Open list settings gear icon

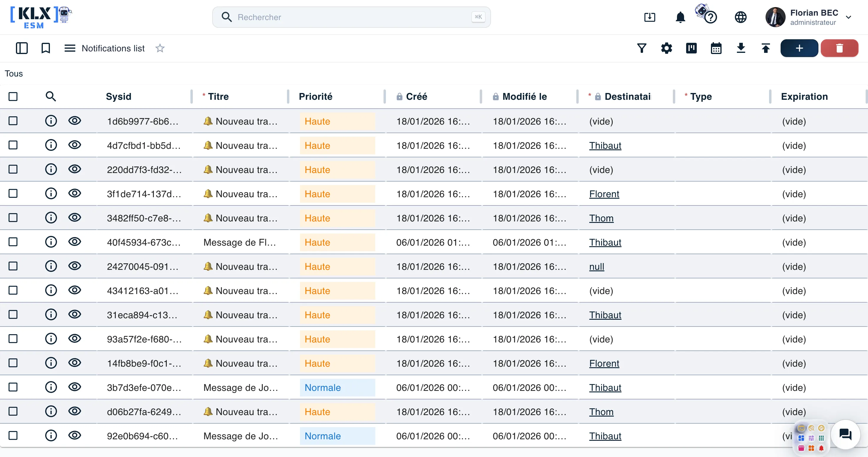pyautogui.click(x=666, y=48)
